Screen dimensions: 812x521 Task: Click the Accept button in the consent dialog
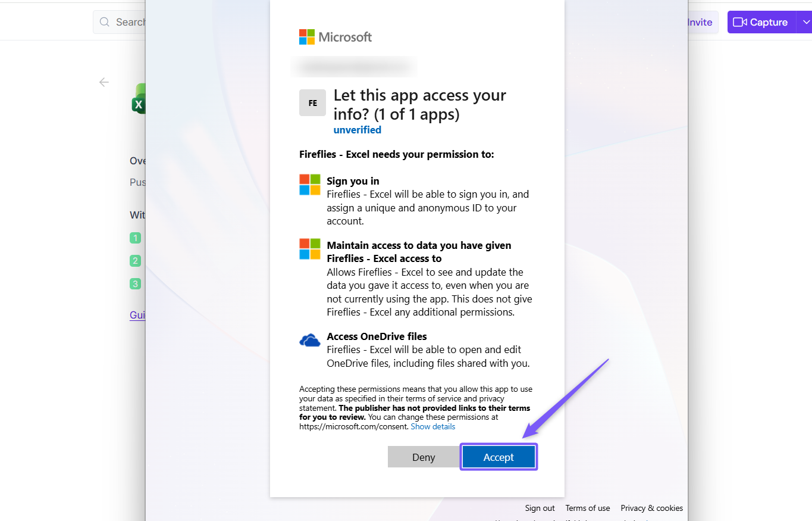[x=499, y=457]
